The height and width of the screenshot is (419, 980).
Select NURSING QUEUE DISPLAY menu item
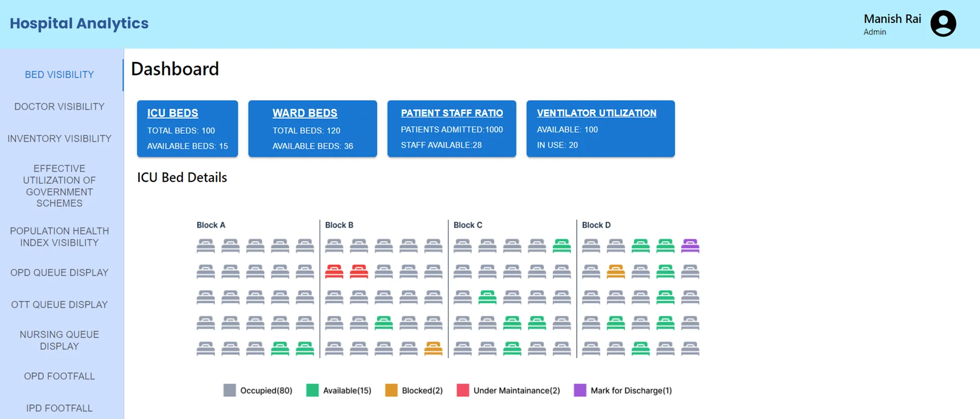59,340
